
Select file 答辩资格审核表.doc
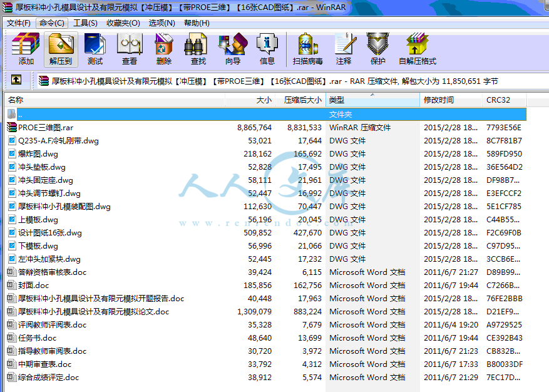[x=52, y=272]
